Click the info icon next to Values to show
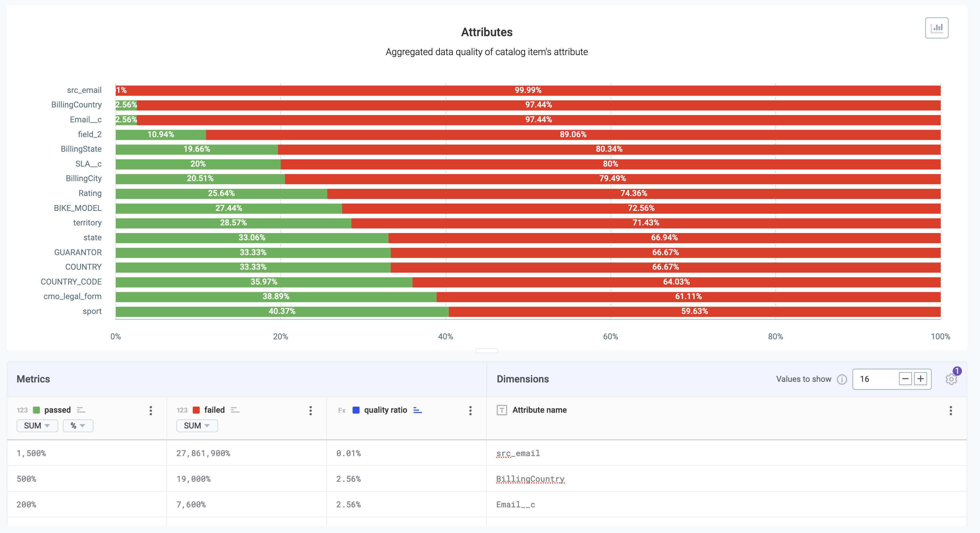Image resolution: width=980 pixels, height=533 pixels. tap(842, 379)
